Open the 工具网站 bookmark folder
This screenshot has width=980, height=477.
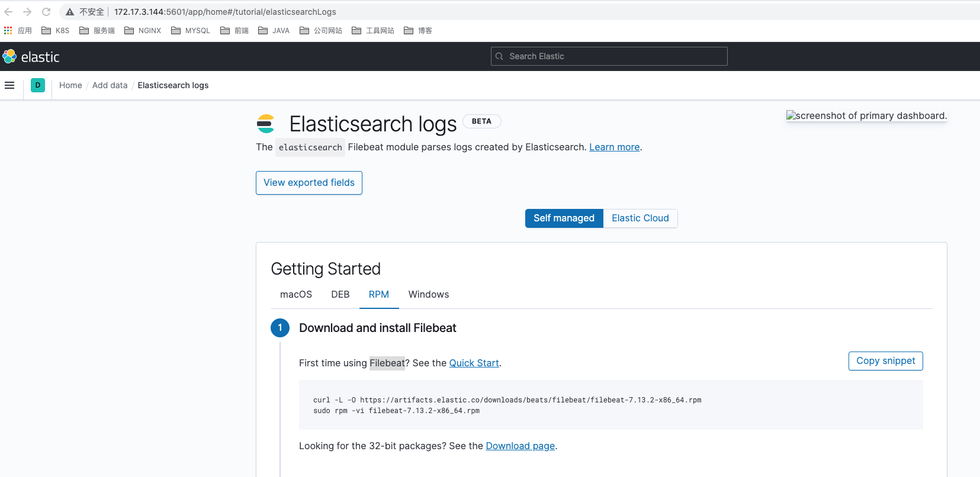(x=373, y=31)
